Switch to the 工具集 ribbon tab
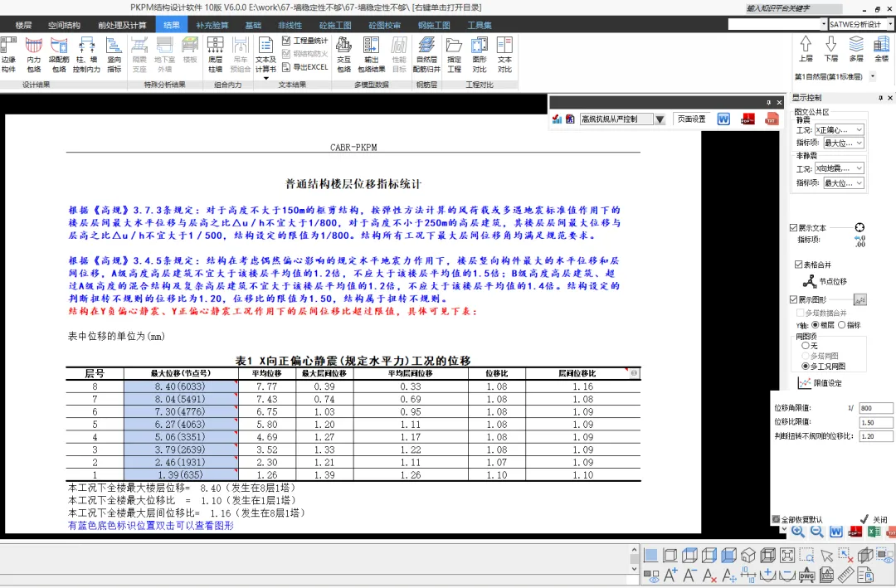Screen dimensions: 896x588 click(x=480, y=25)
